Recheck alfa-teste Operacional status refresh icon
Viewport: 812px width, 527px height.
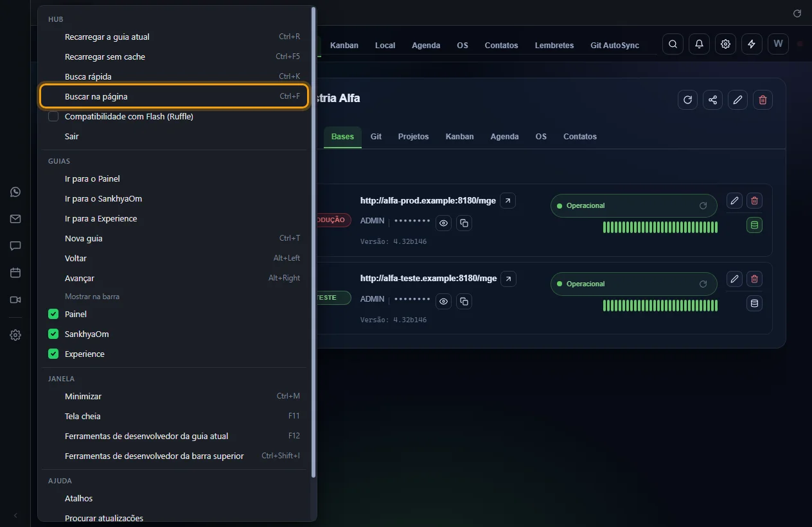point(703,284)
